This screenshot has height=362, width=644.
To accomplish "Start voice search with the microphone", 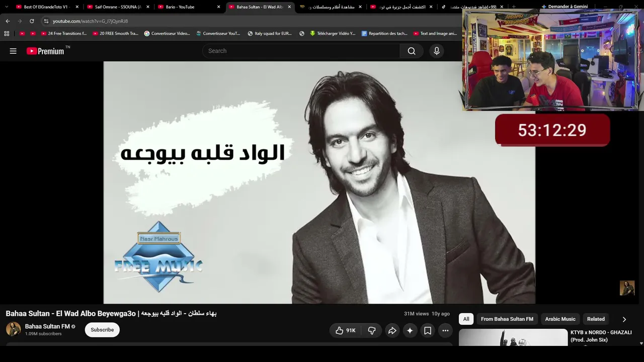I will click(x=437, y=51).
